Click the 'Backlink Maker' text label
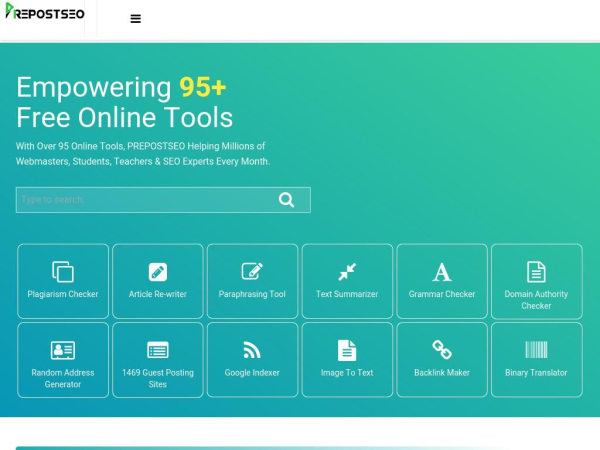 coord(442,373)
